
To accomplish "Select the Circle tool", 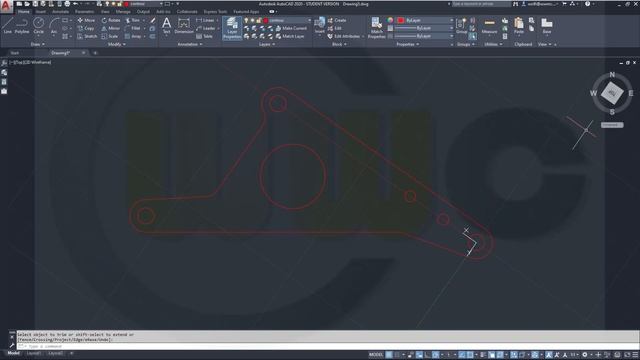I will click(38, 26).
